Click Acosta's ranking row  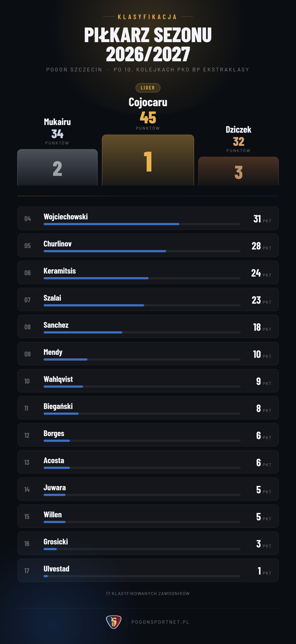148,462
